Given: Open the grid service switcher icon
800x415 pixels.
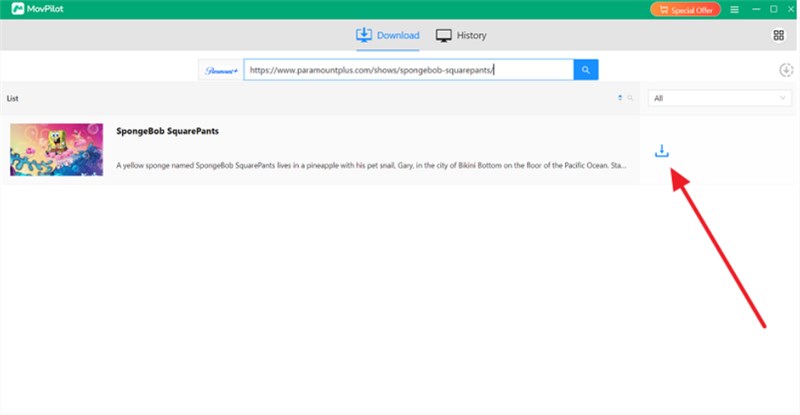Looking at the screenshot, I should point(779,35).
